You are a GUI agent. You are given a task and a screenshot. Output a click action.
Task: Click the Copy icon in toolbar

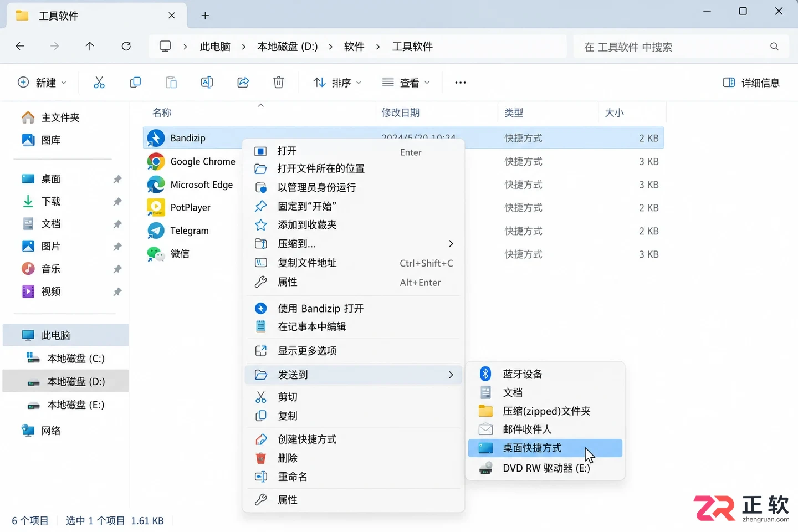(x=135, y=83)
